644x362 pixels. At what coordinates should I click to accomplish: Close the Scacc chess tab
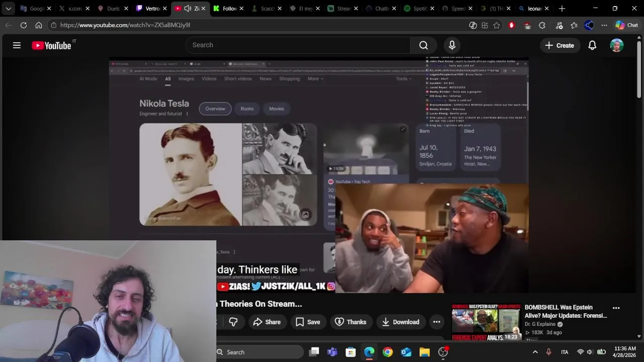[x=279, y=9]
